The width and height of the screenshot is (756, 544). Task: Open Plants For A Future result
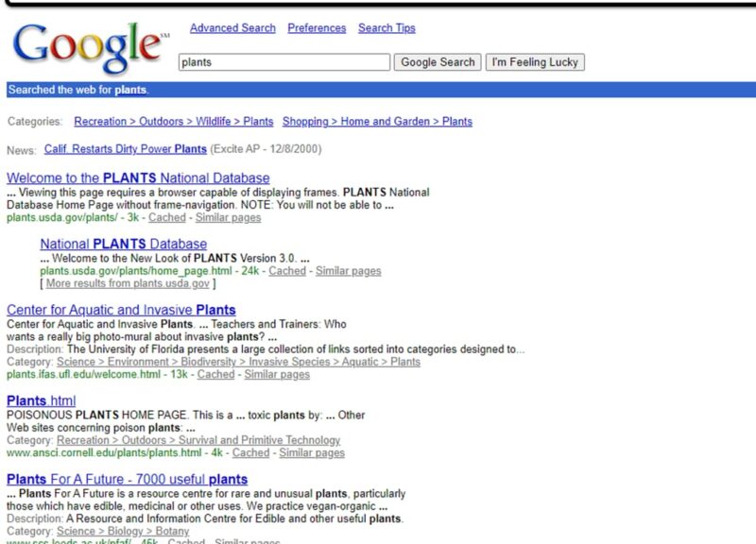coord(127,480)
